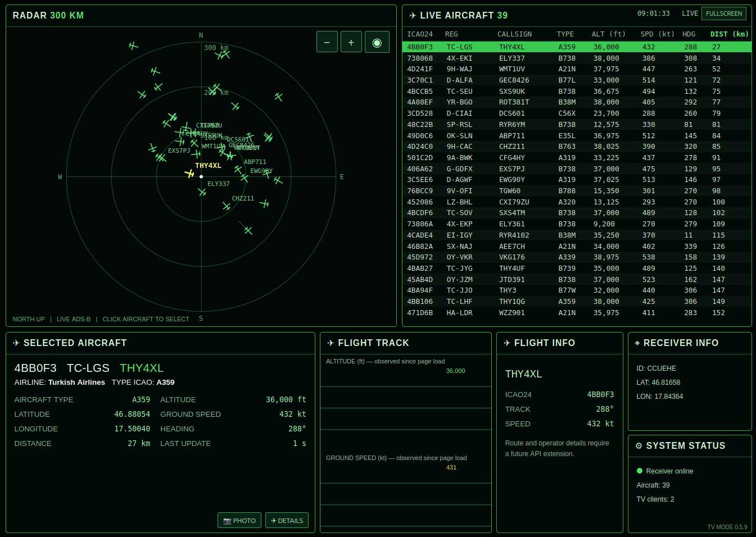Click the HDG column header
756x537 pixels.
click(689, 34)
